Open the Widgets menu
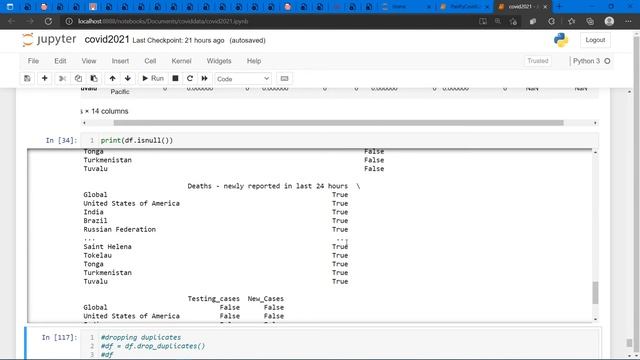Image resolution: width=640 pixels, height=360 pixels. click(219, 61)
